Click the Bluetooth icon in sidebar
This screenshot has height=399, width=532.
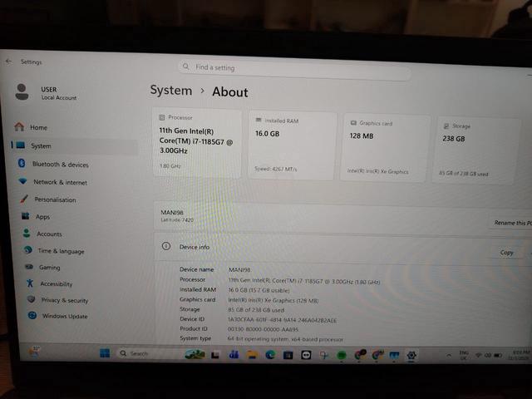[22, 163]
